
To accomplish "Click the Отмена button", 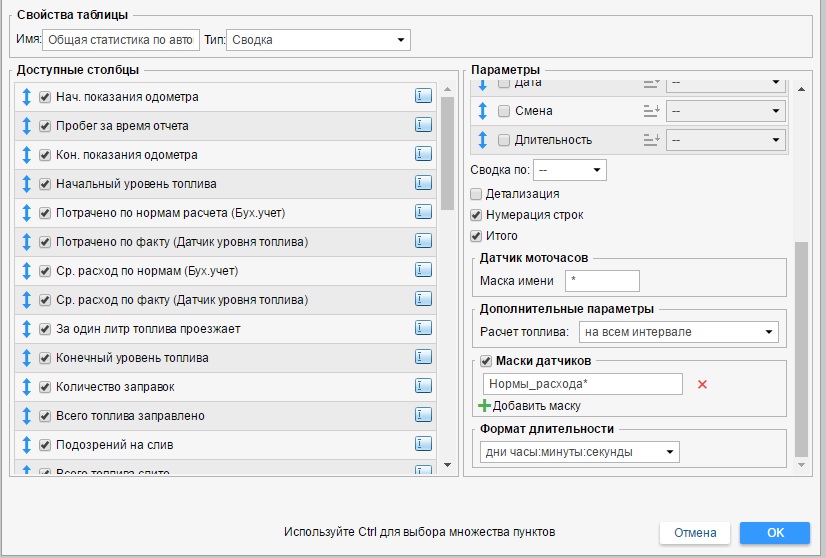I will [694, 533].
